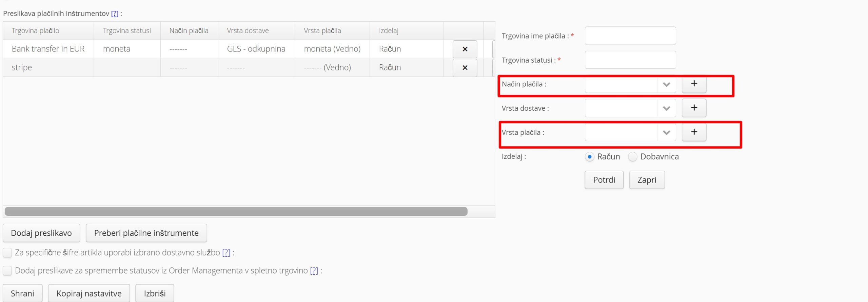This screenshot has height=302, width=868.
Task: Select the Račun radio option
Action: pos(590,157)
